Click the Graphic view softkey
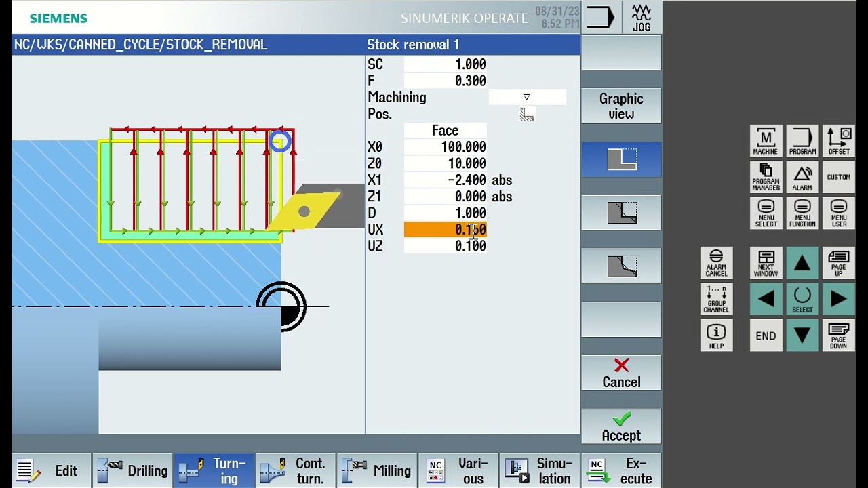Image resolution: width=868 pixels, height=488 pixels. [x=621, y=106]
